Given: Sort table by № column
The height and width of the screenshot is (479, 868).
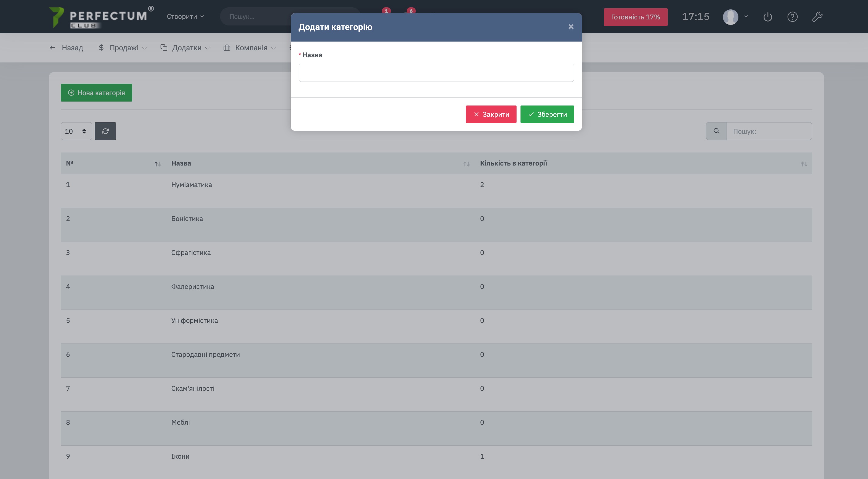Looking at the screenshot, I should coord(157,164).
